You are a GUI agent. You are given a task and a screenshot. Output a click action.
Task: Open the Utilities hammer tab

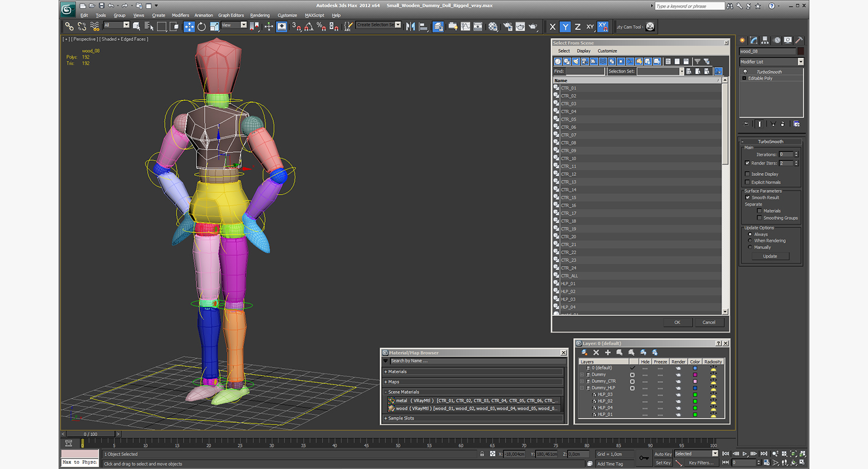click(799, 40)
